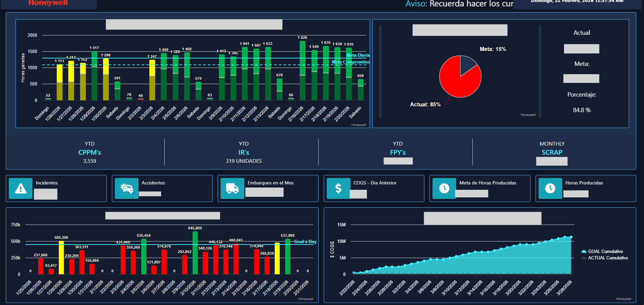Click the Accidentes car crash icon
This screenshot has width=644, height=305.
(x=127, y=188)
